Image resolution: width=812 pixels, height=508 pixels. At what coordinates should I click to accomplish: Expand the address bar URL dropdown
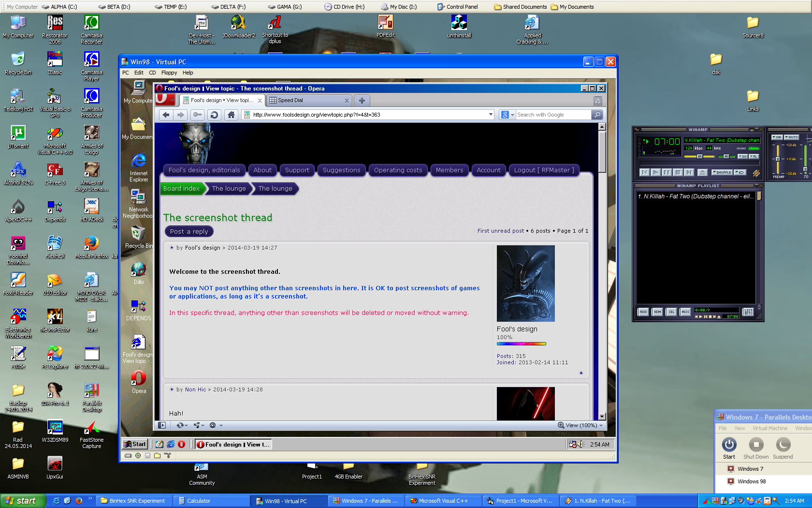point(491,115)
